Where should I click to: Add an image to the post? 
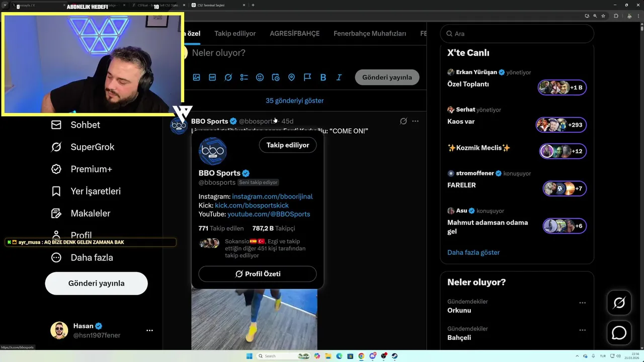[196, 77]
